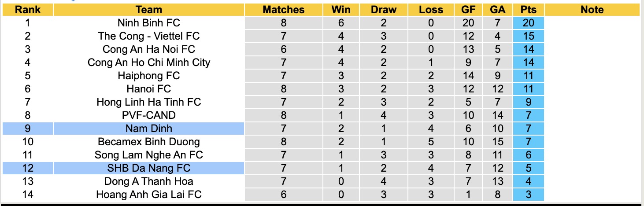Click the Rank column header
The height and width of the screenshot is (206, 644).
[x=28, y=10]
